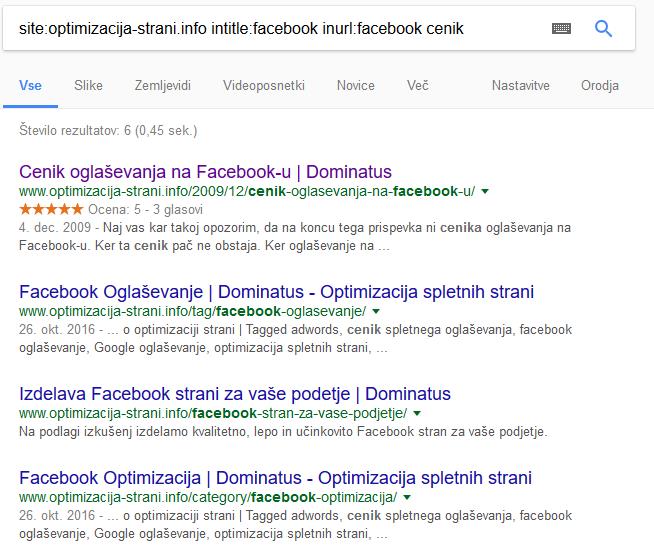
Task: Click the facebook-stran-za-vase-podjetje green URL
Action: [213, 413]
